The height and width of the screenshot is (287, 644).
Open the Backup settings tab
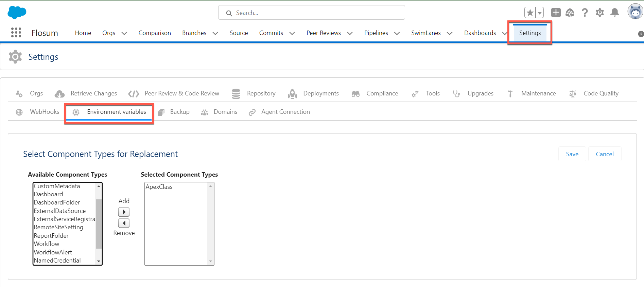(174, 112)
